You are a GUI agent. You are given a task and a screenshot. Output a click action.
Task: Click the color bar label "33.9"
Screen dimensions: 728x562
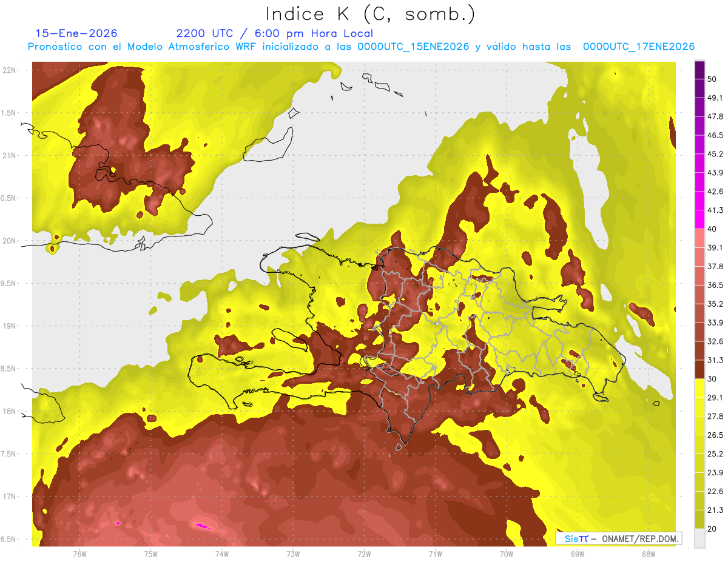[x=715, y=323]
